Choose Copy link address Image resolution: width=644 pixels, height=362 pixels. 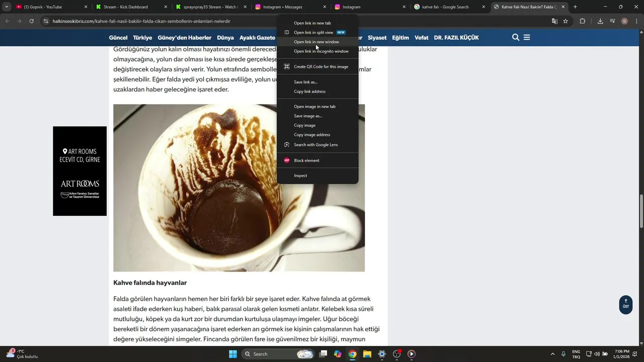pos(317,92)
